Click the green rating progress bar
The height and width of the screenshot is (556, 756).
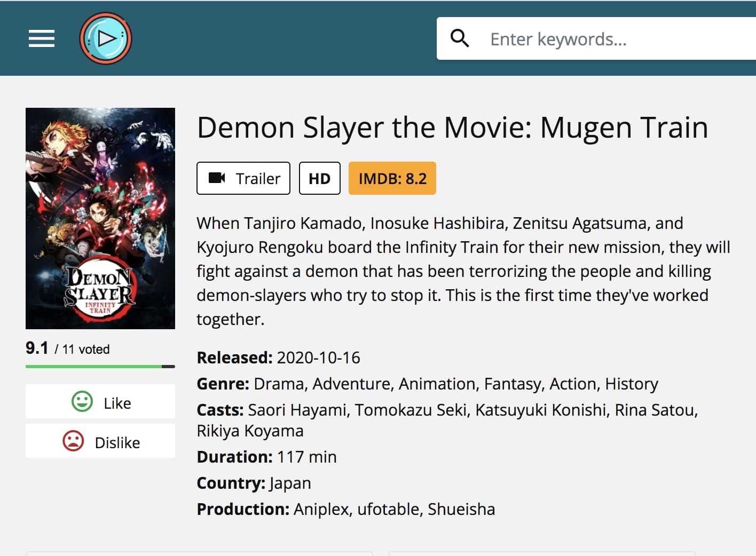(93, 366)
